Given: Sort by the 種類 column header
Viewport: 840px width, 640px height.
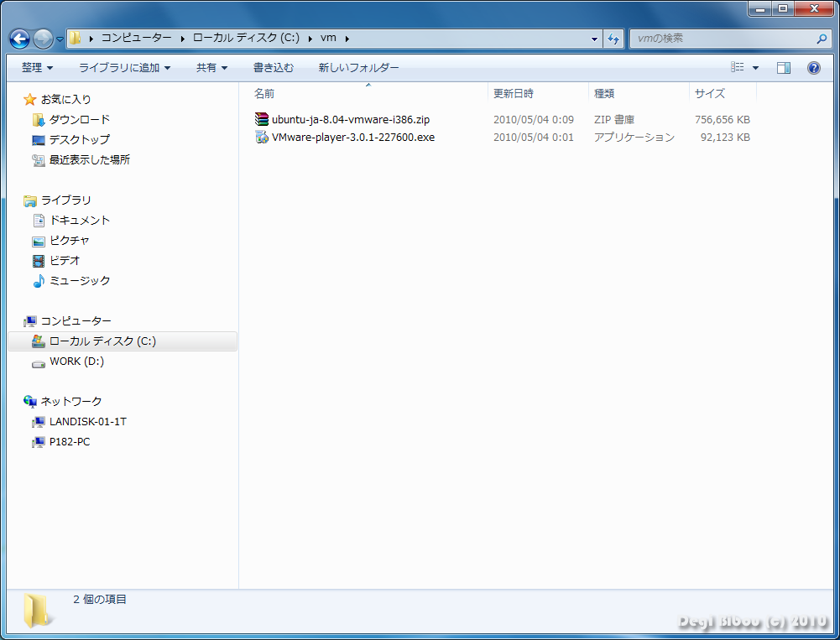Looking at the screenshot, I should click(604, 94).
